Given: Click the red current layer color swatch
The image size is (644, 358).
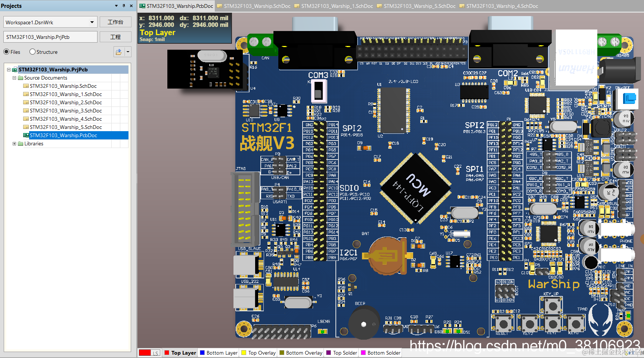Looking at the screenshot, I should (145, 353).
